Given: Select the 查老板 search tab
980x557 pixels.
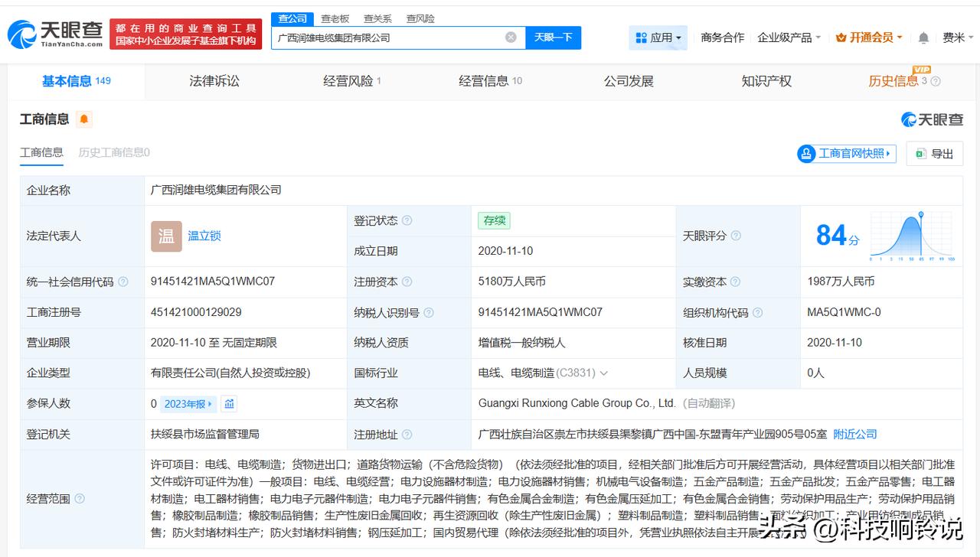Looking at the screenshot, I should click(x=336, y=18).
